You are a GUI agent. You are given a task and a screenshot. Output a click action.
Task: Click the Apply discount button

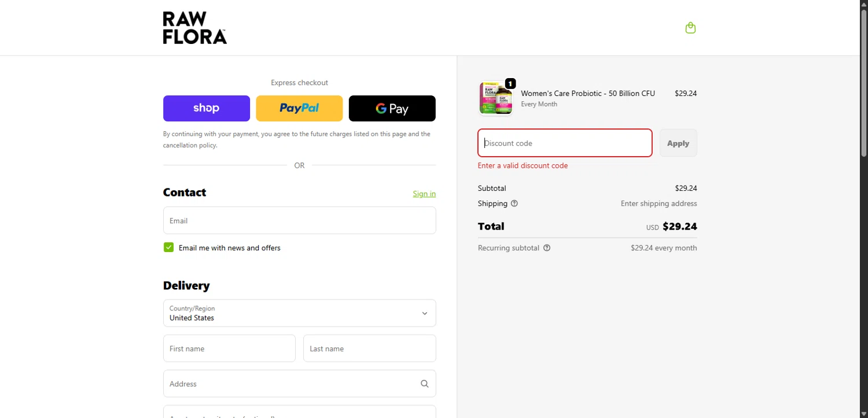coord(678,143)
